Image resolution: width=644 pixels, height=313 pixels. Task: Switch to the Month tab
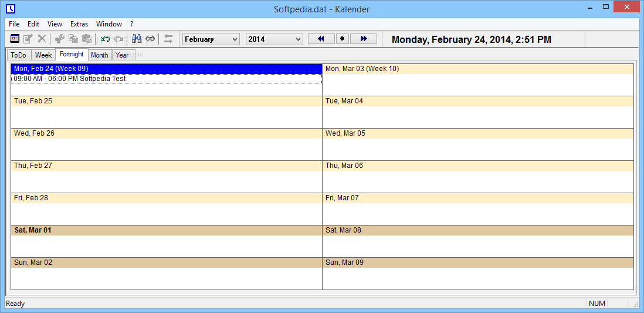click(100, 55)
